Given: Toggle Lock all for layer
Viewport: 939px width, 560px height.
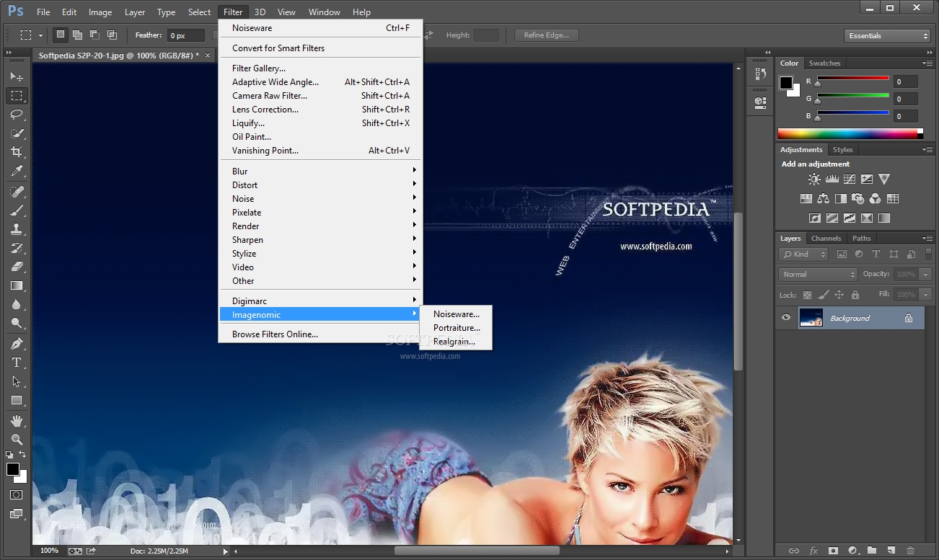Looking at the screenshot, I should point(855,295).
